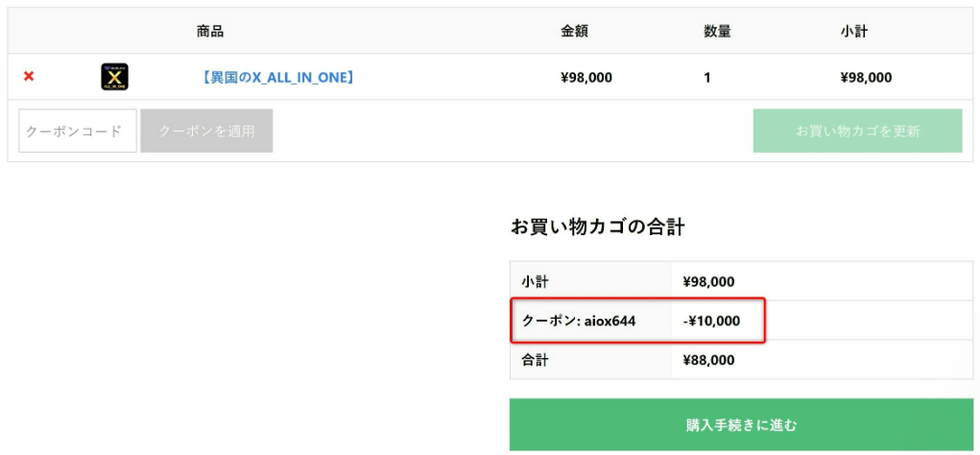
Task: Click the お買い物カゴの合計 heading
Action: click(x=597, y=227)
